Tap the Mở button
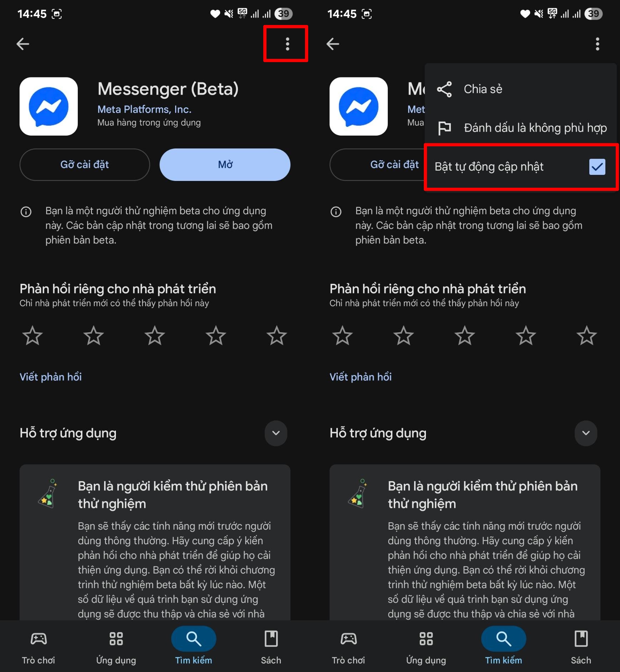The height and width of the screenshot is (672, 620). click(x=225, y=165)
